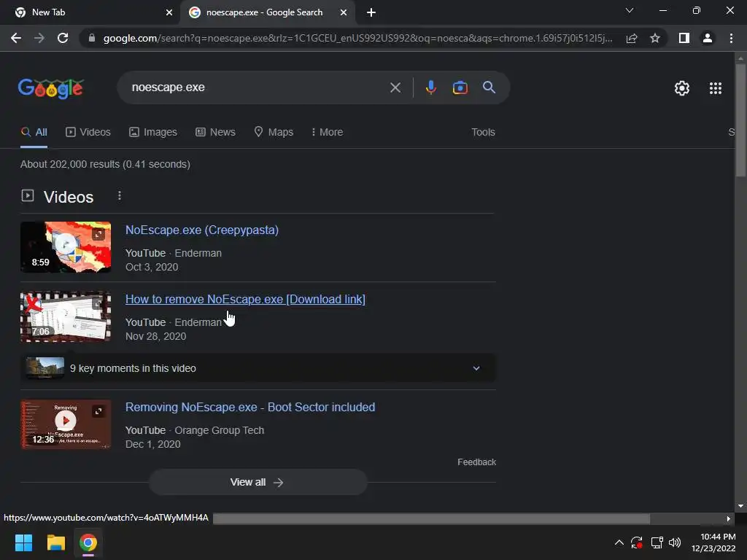The height and width of the screenshot is (560, 747).
Task: Close the noescape.exe search tab
Action: pyautogui.click(x=344, y=12)
